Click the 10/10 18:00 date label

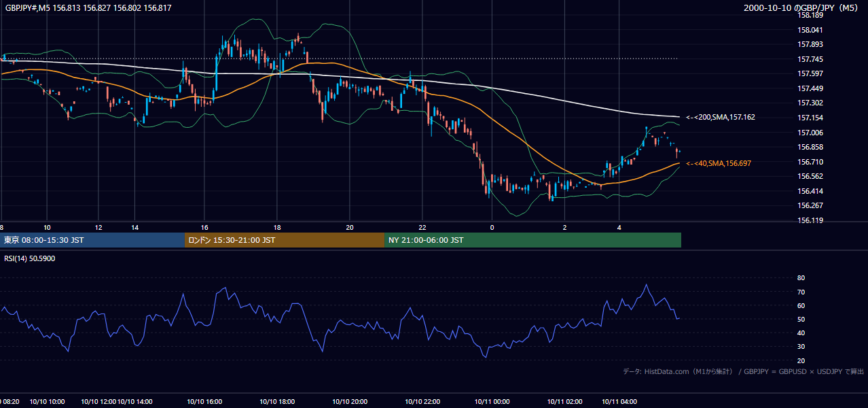tap(277, 402)
